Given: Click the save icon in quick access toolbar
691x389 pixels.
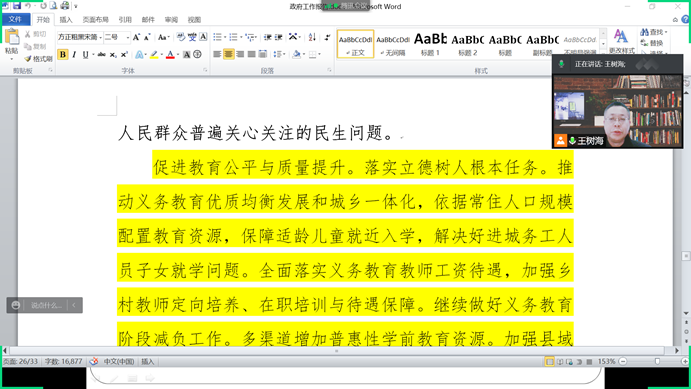Looking at the screenshot, I should pos(17,6).
